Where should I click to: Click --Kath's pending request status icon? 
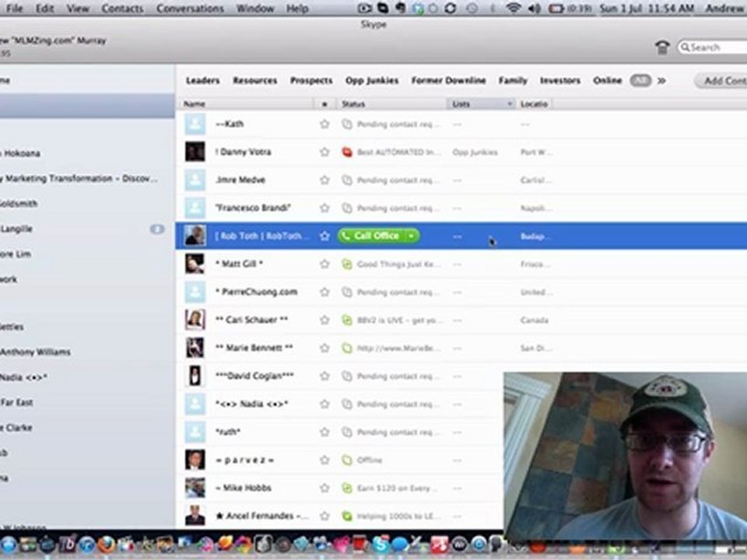pos(347,124)
